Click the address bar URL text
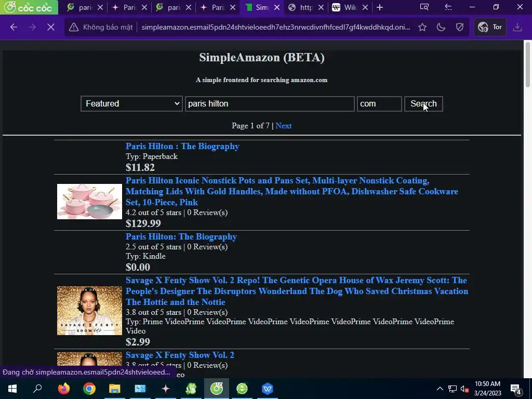This screenshot has width=532, height=399. point(275,27)
